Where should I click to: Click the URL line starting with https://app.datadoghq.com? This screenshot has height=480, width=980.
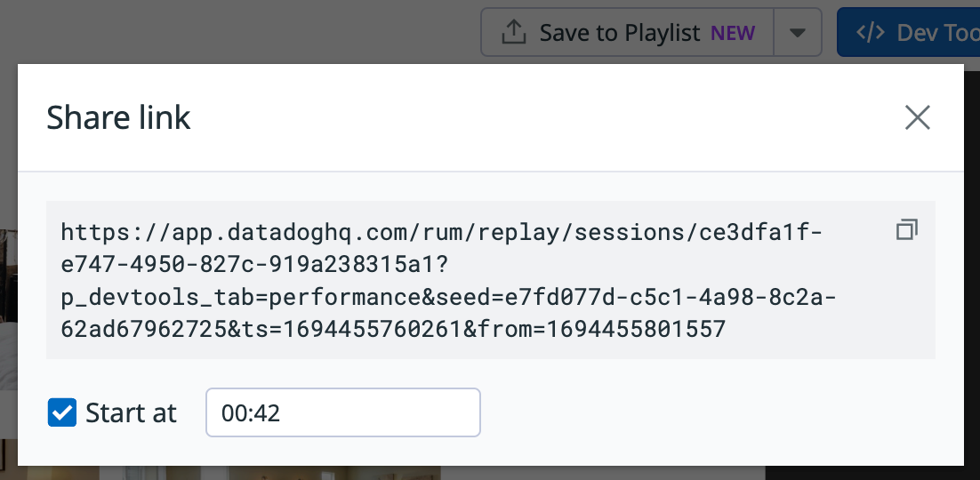tap(442, 233)
